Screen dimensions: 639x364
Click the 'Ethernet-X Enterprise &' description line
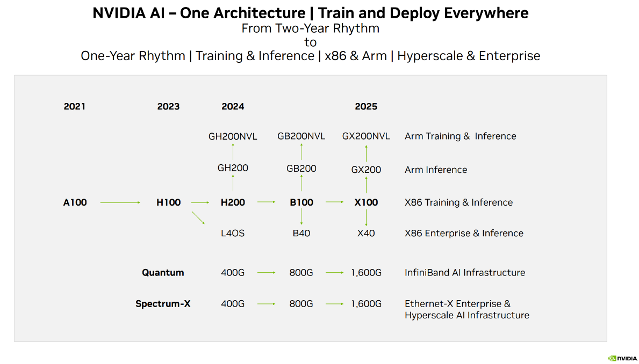pyautogui.click(x=457, y=304)
